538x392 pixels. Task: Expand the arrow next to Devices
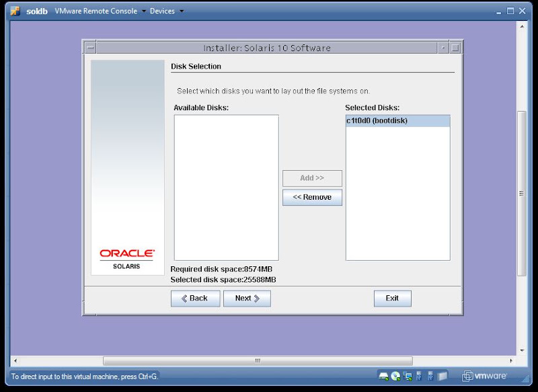click(182, 11)
